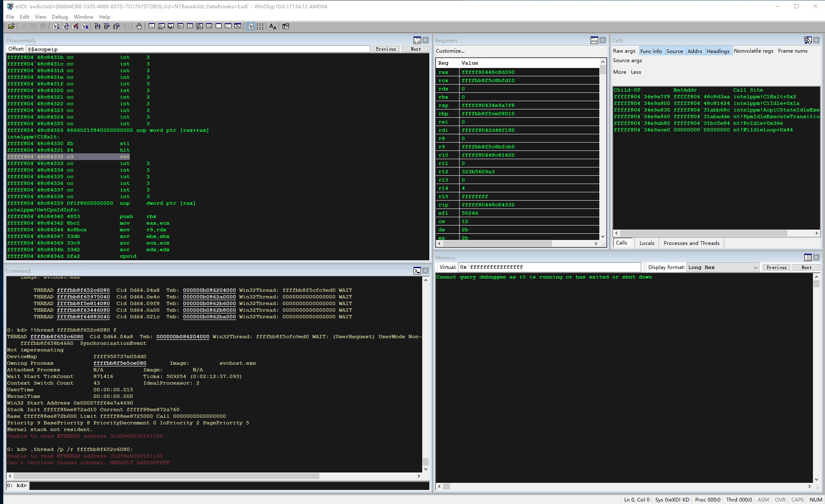
Task: Click the Step Out toolbar icon
Action: [x=117, y=27]
